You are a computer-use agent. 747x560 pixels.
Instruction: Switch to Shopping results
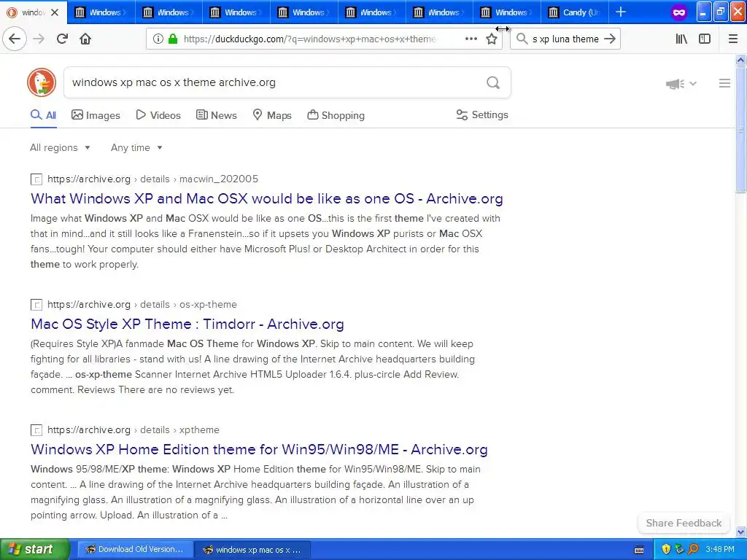(x=336, y=115)
